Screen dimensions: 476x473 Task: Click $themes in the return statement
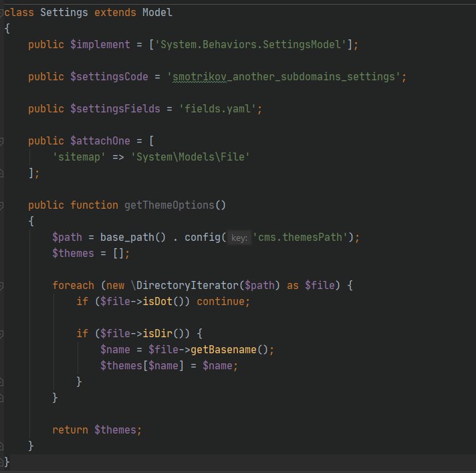(x=115, y=430)
